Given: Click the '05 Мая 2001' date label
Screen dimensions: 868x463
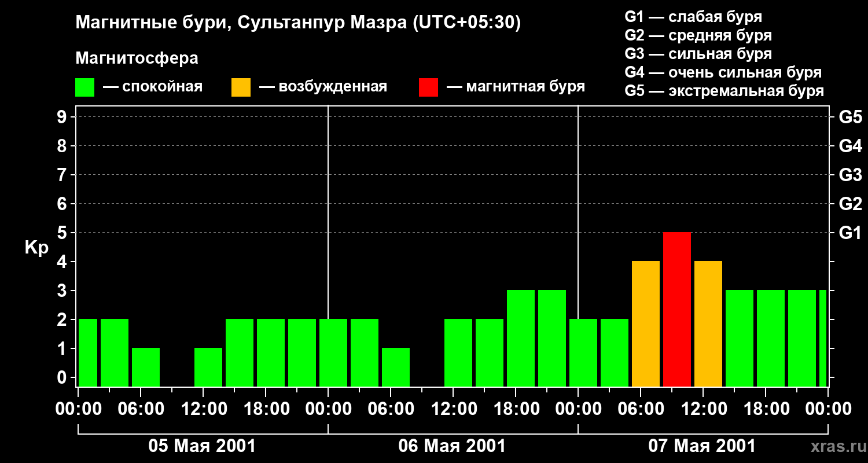Looking at the screenshot, I should point(202,446).
